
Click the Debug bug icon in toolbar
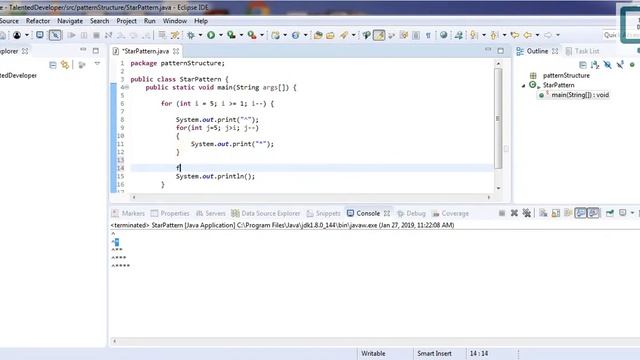point(191,36)
